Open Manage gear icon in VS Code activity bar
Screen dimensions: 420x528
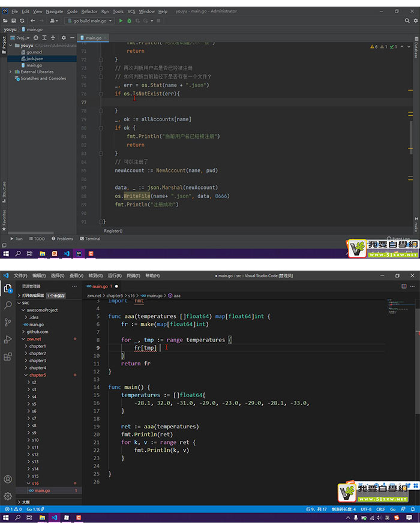pos(8,496)
